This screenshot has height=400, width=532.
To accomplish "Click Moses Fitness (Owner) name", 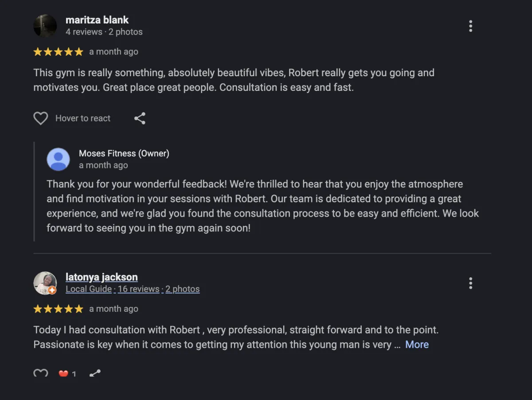I will pyautogui.click(x=124, y=153).
